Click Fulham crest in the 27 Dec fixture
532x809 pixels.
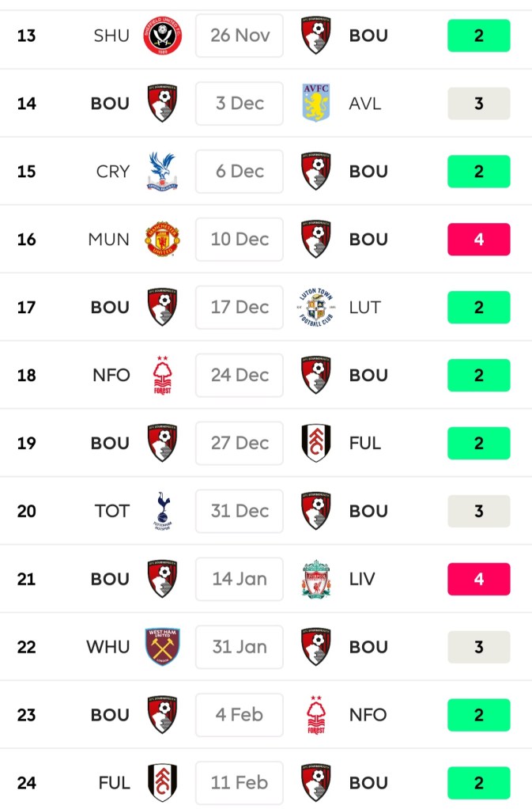click(x=316, y=444)
